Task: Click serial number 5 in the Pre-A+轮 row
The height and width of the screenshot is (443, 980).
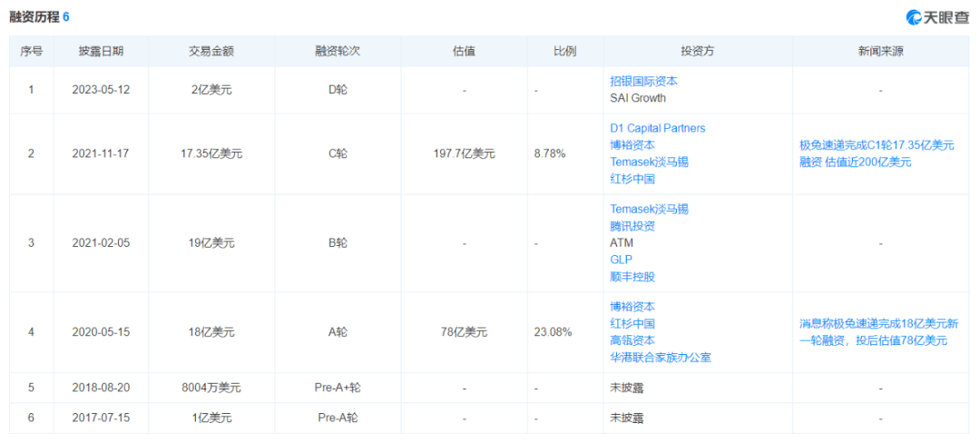Action: [31, 388]
